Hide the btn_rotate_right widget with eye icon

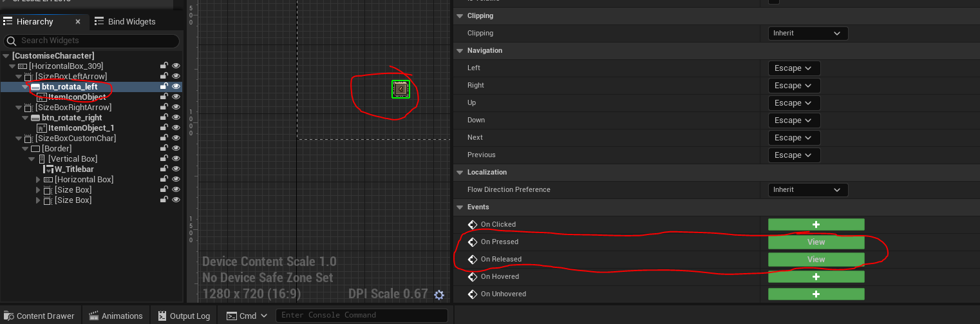tap(176, 117)
